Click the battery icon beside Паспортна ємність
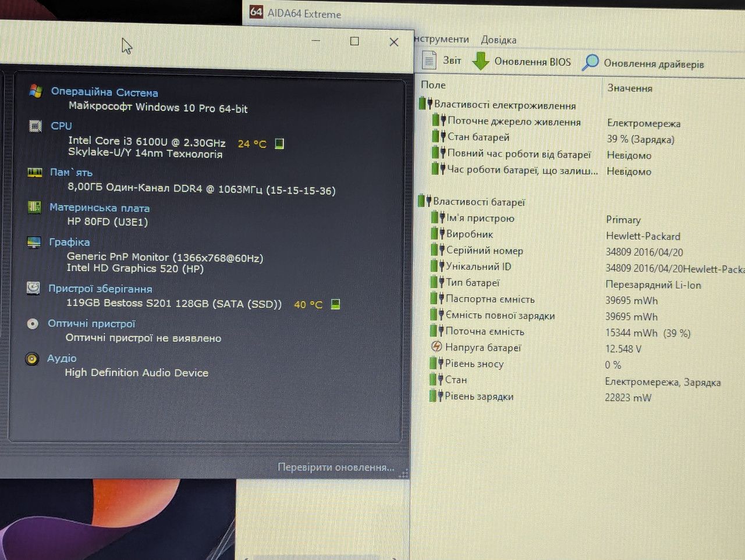The height and width of the screenshot is (560, 745). pos(437,298)
